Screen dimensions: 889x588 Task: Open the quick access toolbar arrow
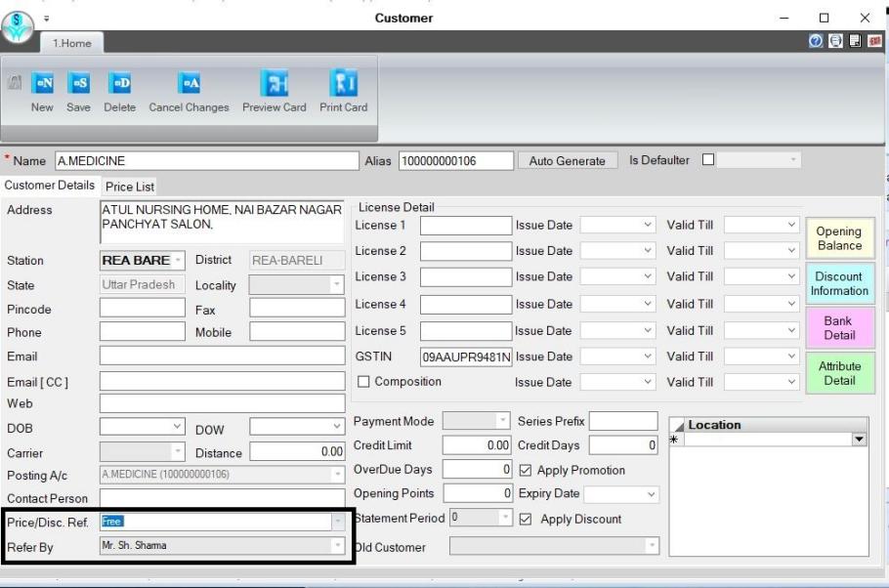coord(47,19)
